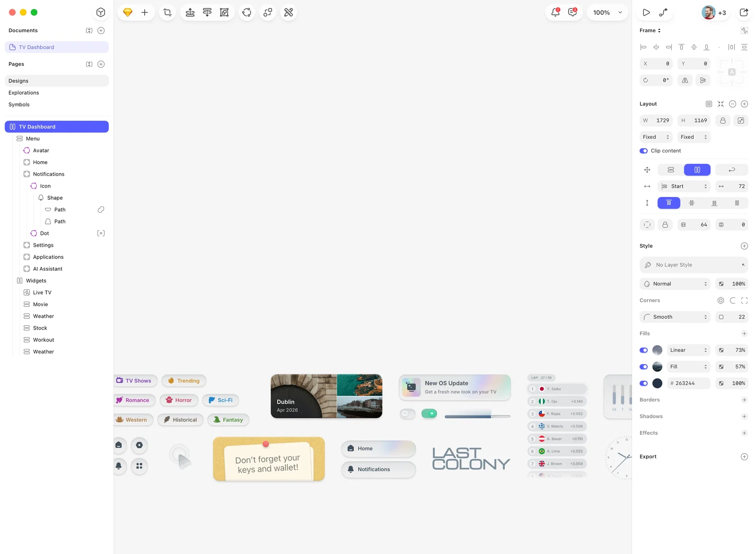The image size is (756, 554).
Task: Click the align left edges icon
Action: 643,47
